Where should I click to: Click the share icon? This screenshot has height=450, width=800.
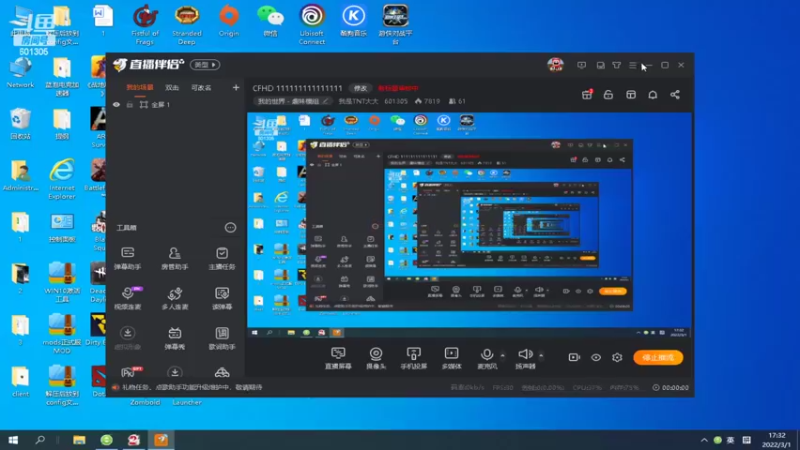click(x=675, y=95)
